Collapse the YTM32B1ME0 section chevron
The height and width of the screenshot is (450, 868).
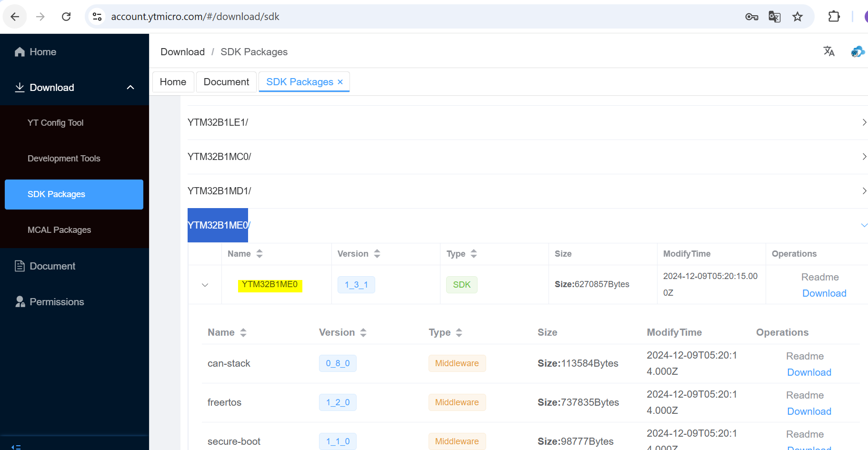(x=864, y=225)
